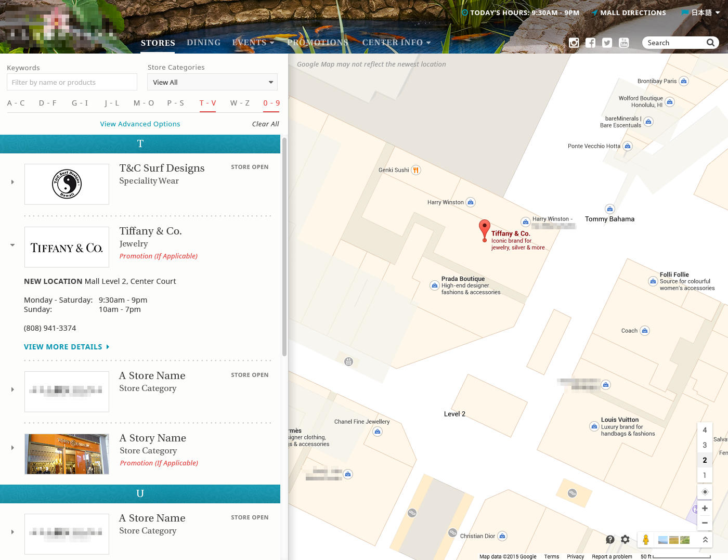Click the Harry Winston shop marker

[x=471, y=202]
